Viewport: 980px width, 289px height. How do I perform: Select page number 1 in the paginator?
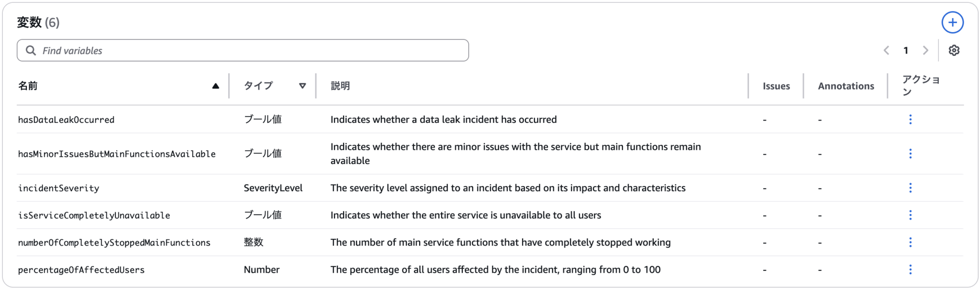pyautogui.click(x=906, y=50)
